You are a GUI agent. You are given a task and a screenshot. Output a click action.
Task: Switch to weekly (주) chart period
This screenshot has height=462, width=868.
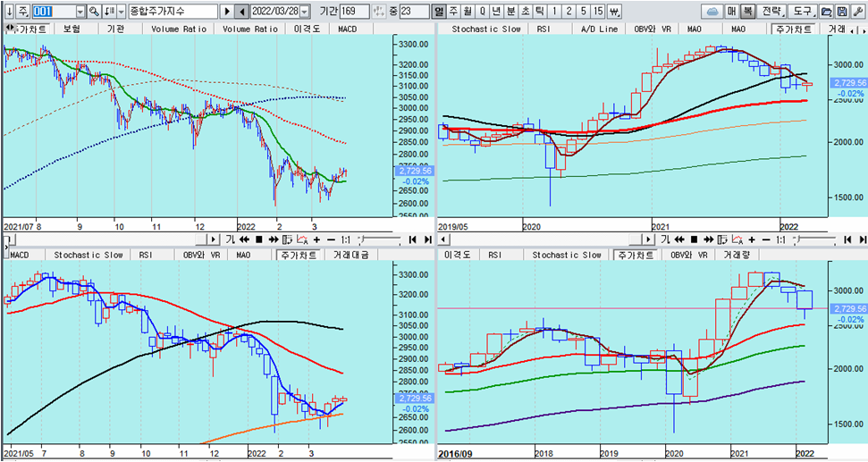[453, 12]
